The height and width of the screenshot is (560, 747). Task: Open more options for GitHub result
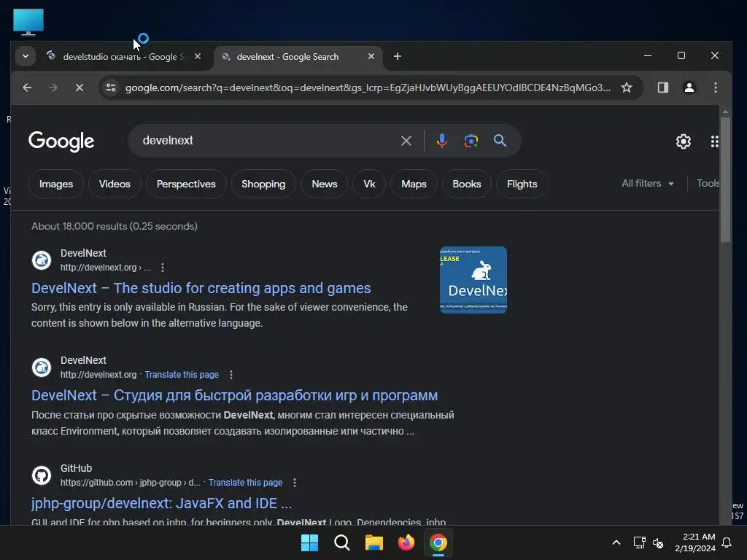[295, 483]
